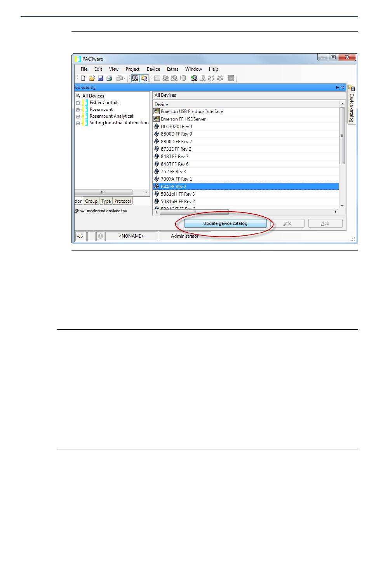Viewport: 369px width, 588px height.
Task: Expand the Fisher Controls tree node
Action: coord(78,103)
